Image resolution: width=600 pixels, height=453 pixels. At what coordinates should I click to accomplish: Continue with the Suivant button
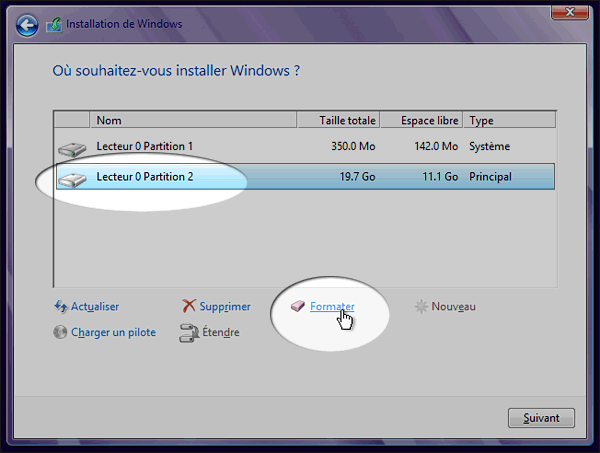[541, 418]
